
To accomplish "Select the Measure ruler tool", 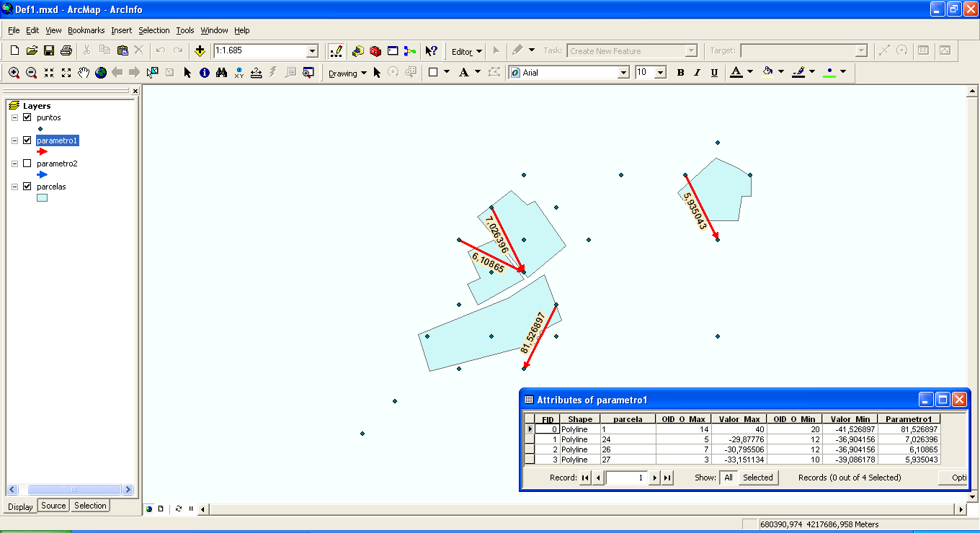I will point(257,73).
